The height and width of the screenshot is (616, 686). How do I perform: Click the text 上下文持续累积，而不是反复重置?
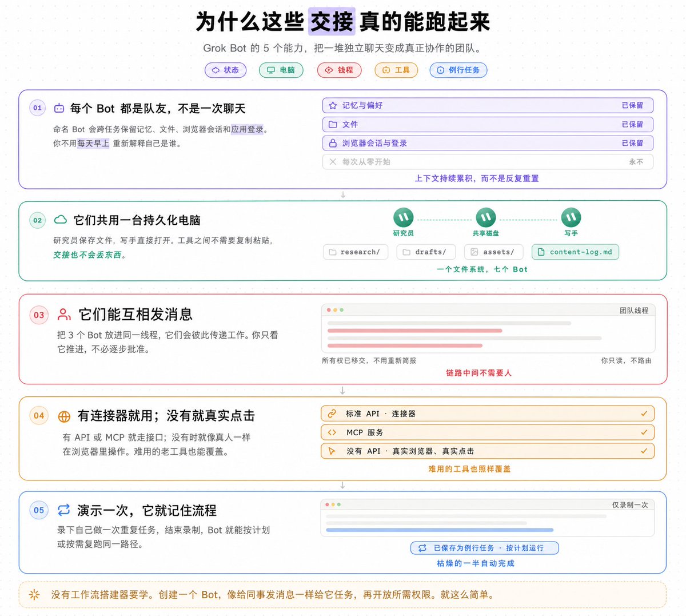click(477, 178)
